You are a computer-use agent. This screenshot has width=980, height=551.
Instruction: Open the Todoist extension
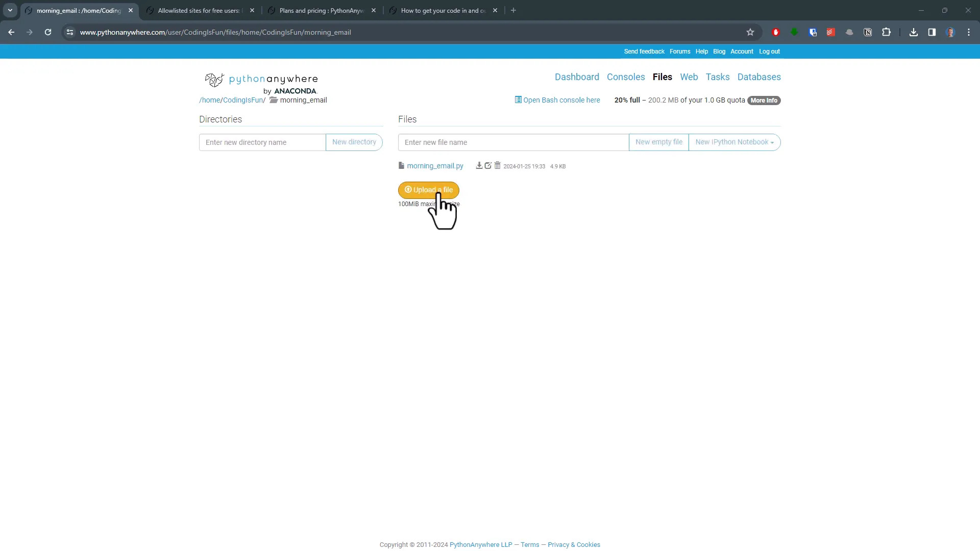click(830, 32)
